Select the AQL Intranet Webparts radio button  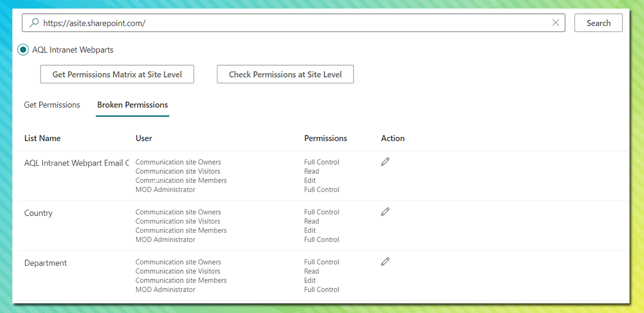coord(23,50)
